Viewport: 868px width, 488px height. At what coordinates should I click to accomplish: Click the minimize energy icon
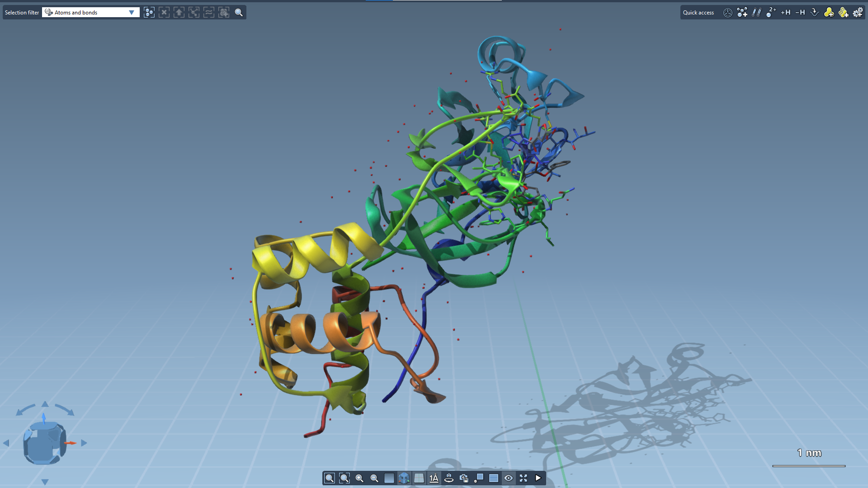pyautogui.click(x=814, y=13)
